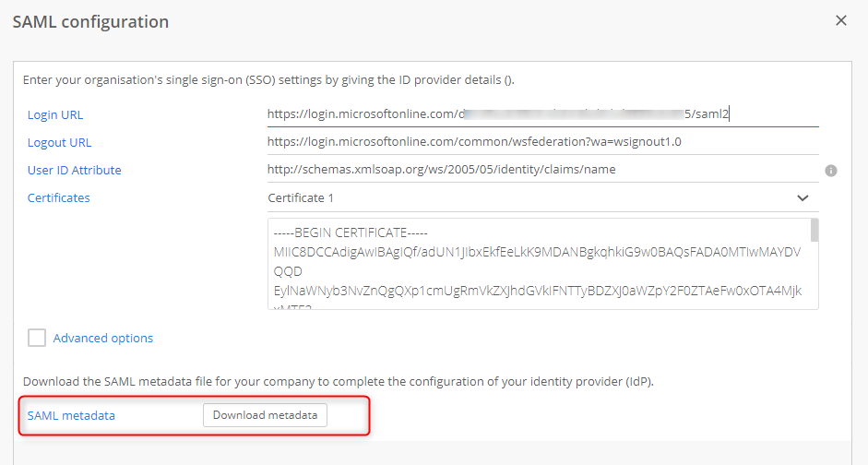Click the BEGIN CERTIFICATE header line
Viewport: 868px width, 465px height.
351,232
